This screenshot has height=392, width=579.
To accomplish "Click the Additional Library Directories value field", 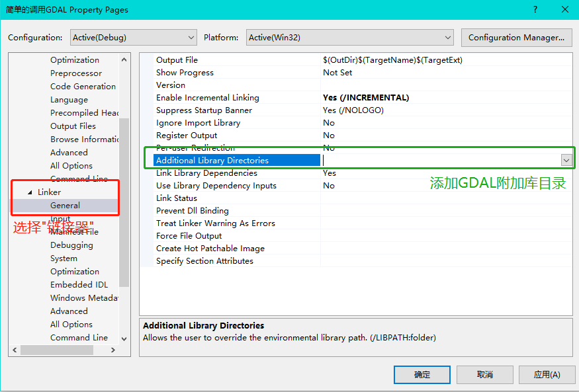I will [441, 161].
